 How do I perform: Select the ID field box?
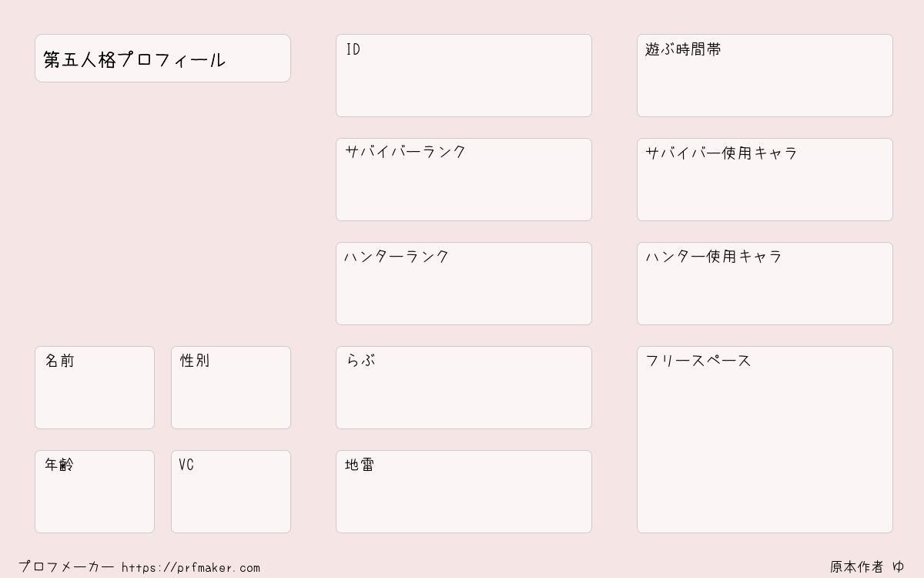(x=464, y=76)
